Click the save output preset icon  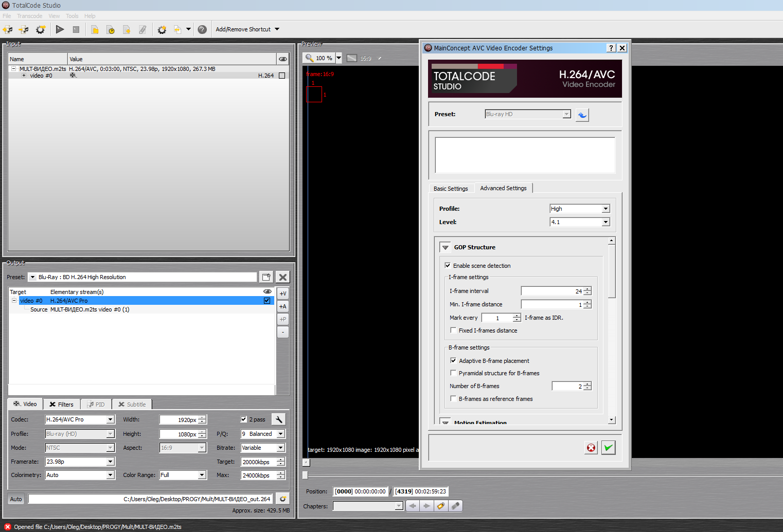(x=266, y=277)
